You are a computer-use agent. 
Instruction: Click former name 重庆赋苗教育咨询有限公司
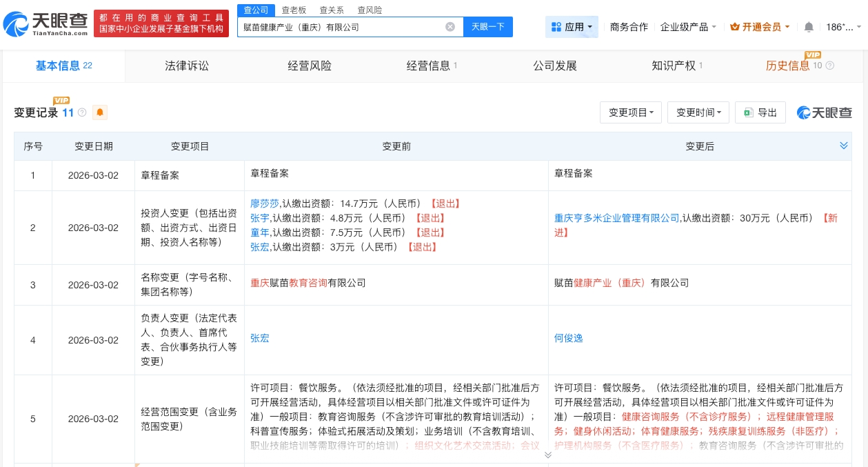pos(308,283)
